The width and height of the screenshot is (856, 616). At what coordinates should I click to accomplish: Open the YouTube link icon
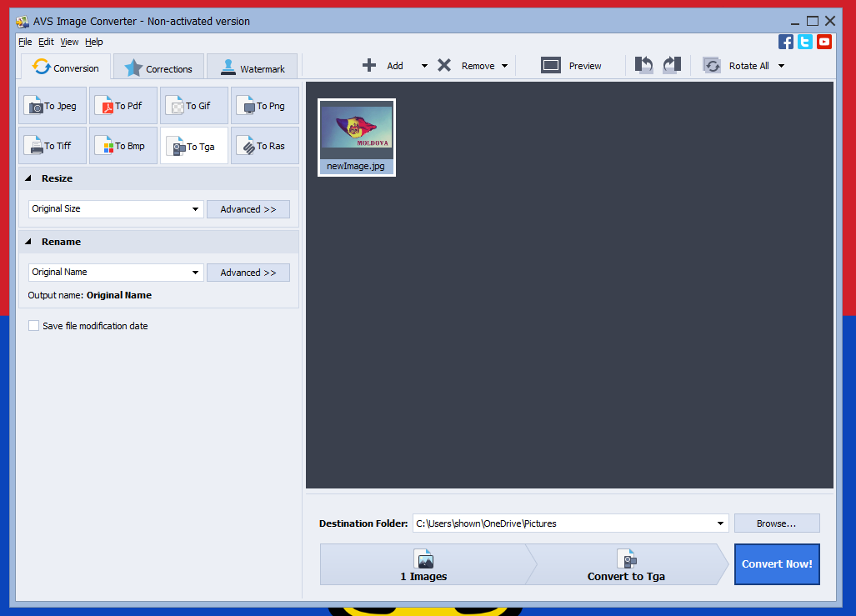823,42
